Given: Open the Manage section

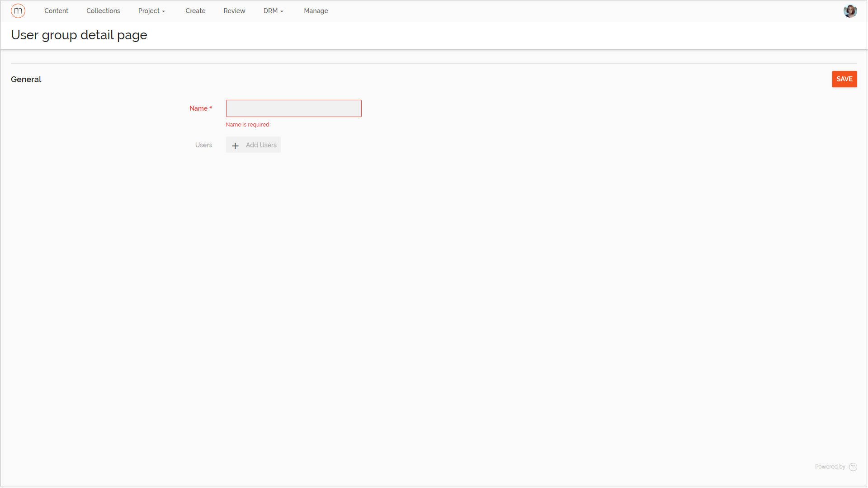Looking at the screenshot, I should [x=316, y=11].
